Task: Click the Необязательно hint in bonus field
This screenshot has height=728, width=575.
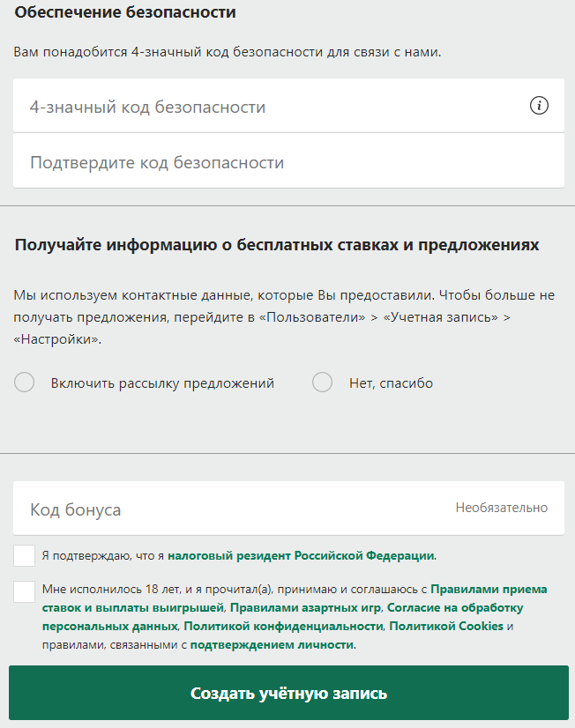Action: tap(501, 508)
